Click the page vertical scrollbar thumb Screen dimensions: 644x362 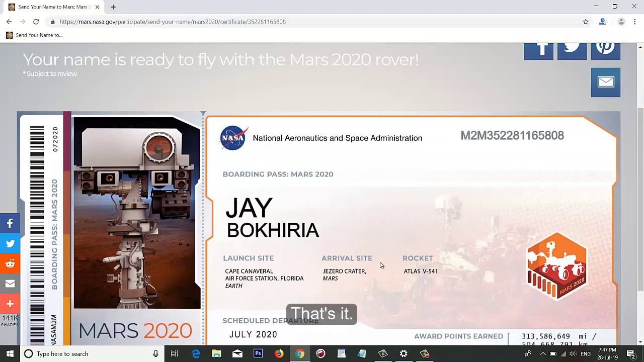click(x=640, y=199)
